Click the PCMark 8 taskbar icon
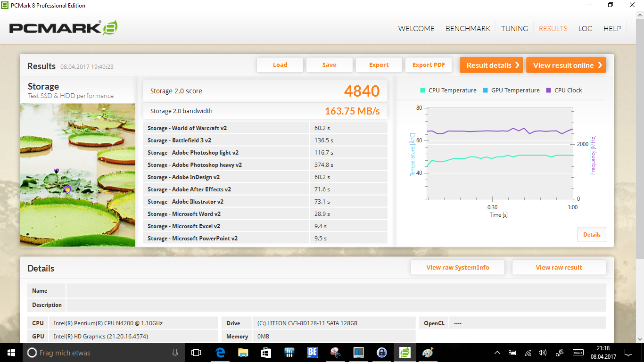This screenshot has height=362, width=644. point(405,352)
